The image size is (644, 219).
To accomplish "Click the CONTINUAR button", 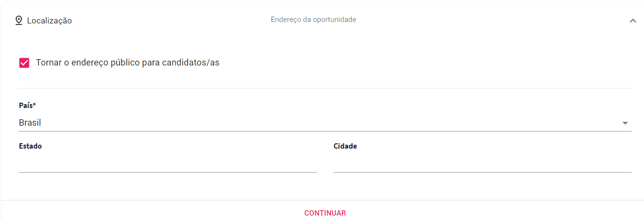I will coord(325,213).
